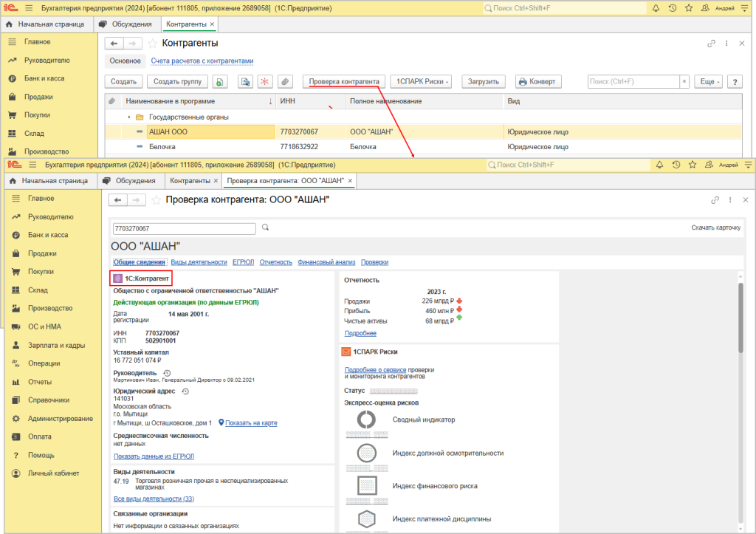This screenshot has height=534, width=756.
Task: Open the Еще dropdown menu
Action: (x=709, y=81)
